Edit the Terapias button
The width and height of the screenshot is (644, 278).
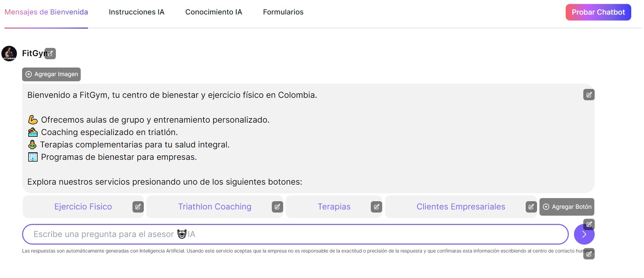coord(376,207)
